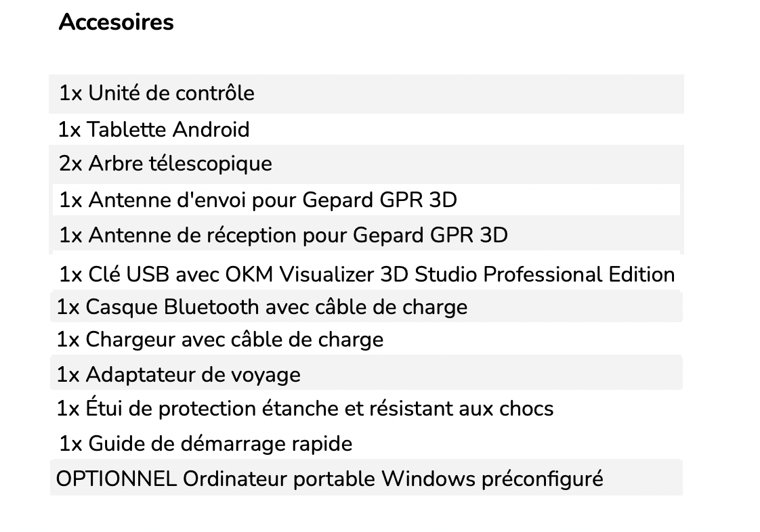Click the Tablette Android list item

[x=366, y=129]
